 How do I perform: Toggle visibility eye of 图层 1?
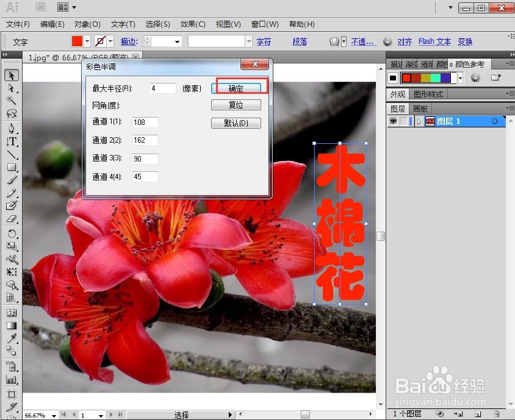[x=393, y=121]
